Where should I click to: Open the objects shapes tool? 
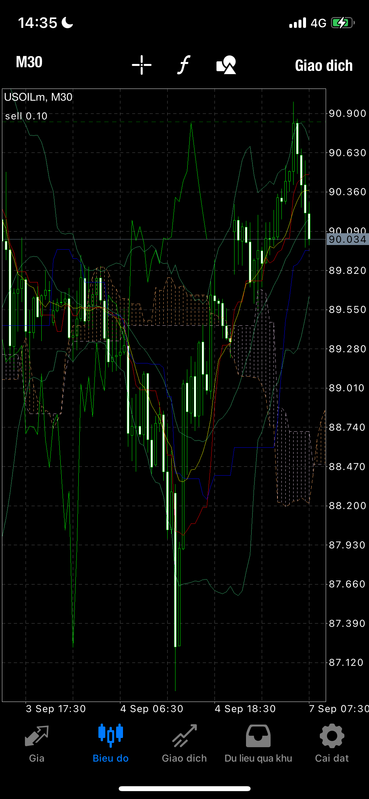click(226, 65)
